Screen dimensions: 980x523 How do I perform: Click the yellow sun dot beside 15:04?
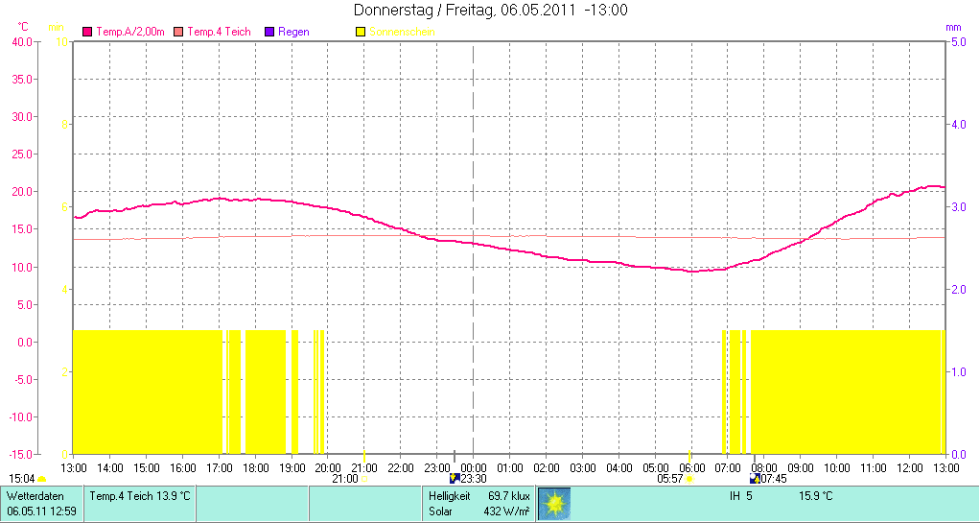(41, 479)
